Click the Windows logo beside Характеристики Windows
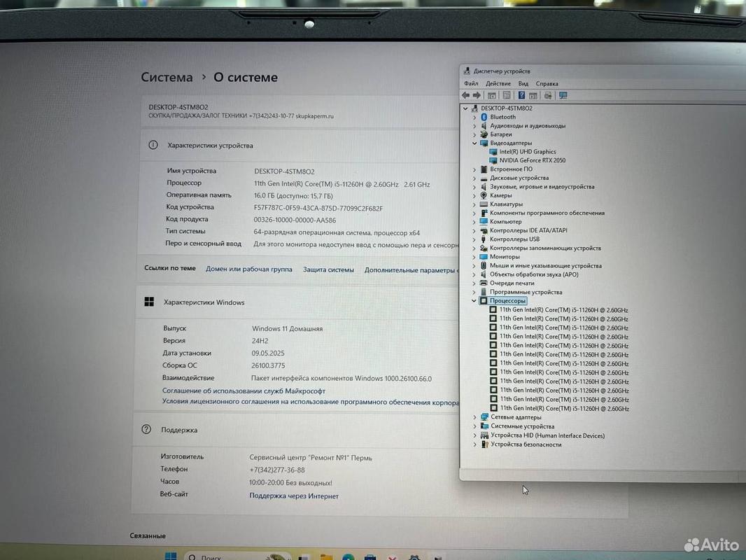 pyautogui.click(x=149, y=302)
